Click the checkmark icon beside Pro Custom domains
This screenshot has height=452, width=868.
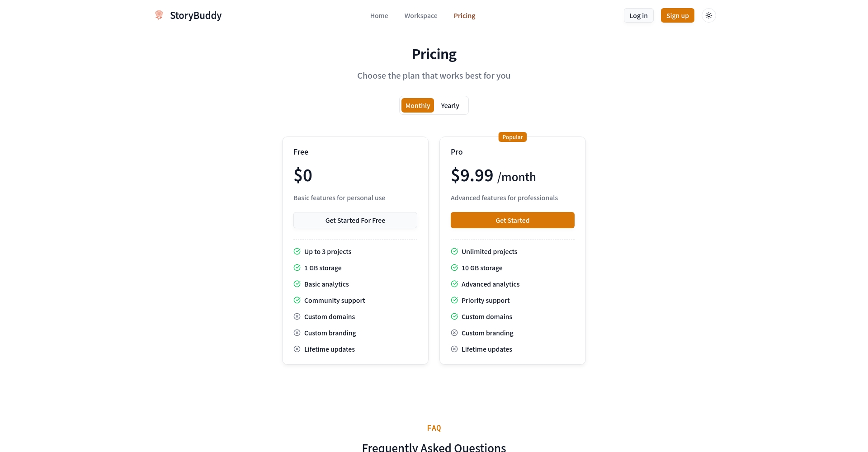[x=454, y=316]
